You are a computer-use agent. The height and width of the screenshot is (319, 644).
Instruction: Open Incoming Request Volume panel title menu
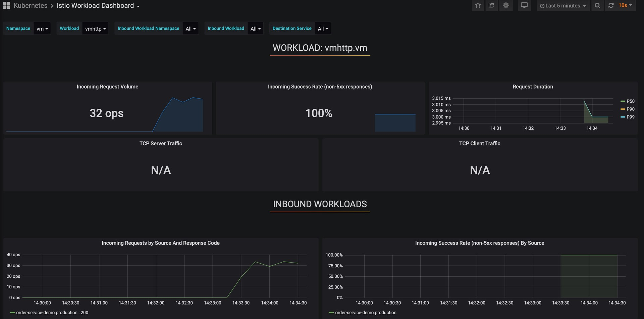point(107,87)
